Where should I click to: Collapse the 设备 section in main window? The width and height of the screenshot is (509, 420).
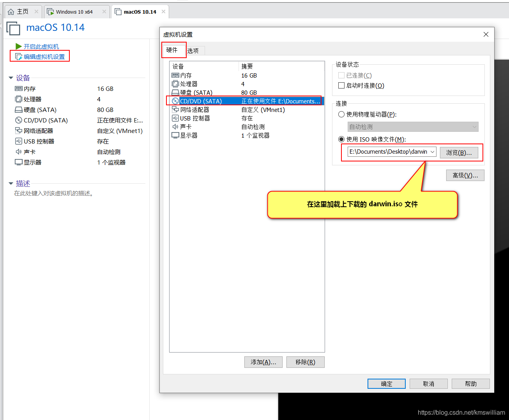coord(11,78)
